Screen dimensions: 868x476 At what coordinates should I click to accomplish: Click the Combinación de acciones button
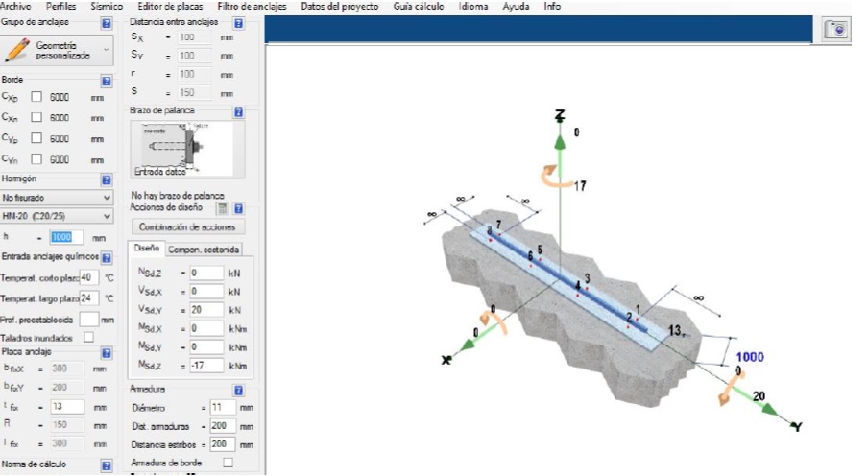click(186, 227)
